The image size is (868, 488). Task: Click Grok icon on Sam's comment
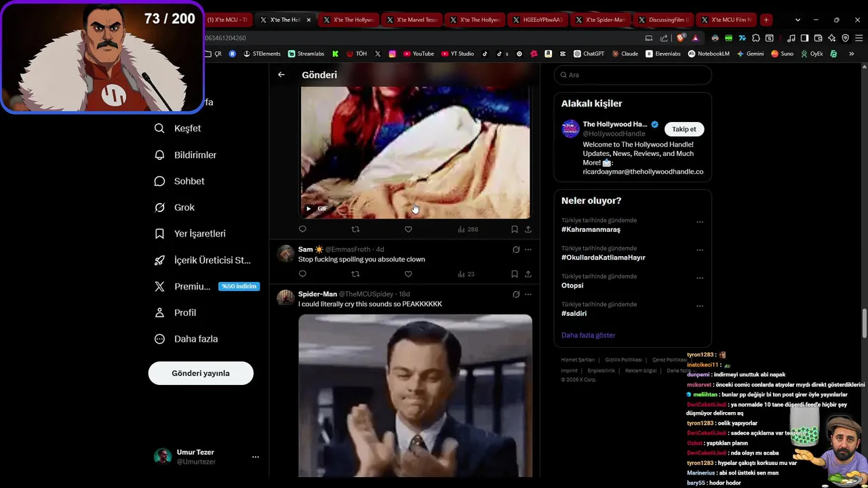(x=516, y=249)
